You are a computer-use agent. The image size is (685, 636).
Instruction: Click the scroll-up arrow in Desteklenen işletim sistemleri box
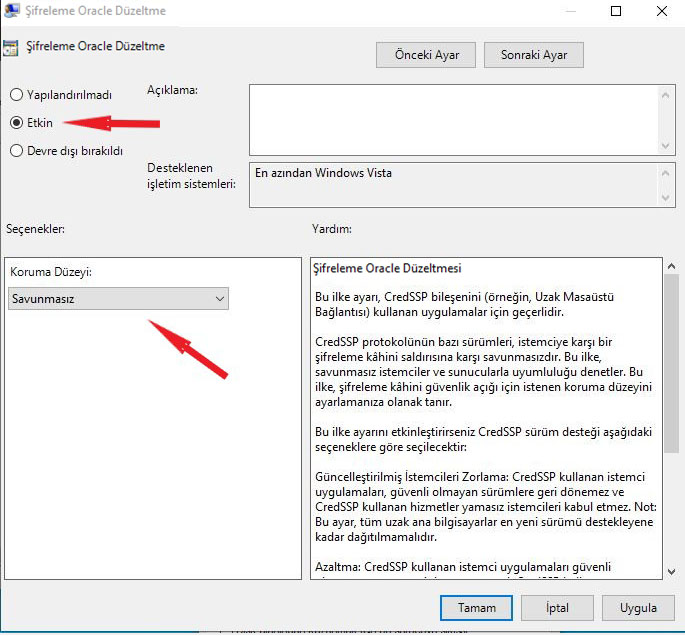665,173
